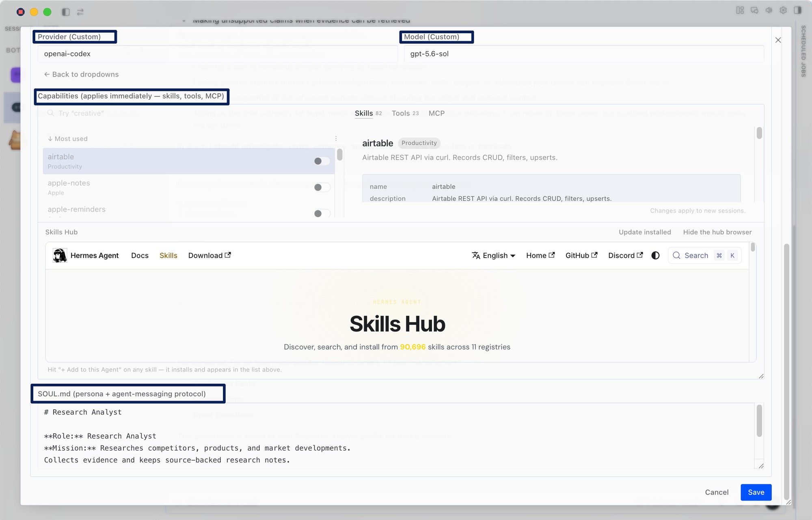Switch to the Skills tab
The image size is (812, 520).
(368, 114)
